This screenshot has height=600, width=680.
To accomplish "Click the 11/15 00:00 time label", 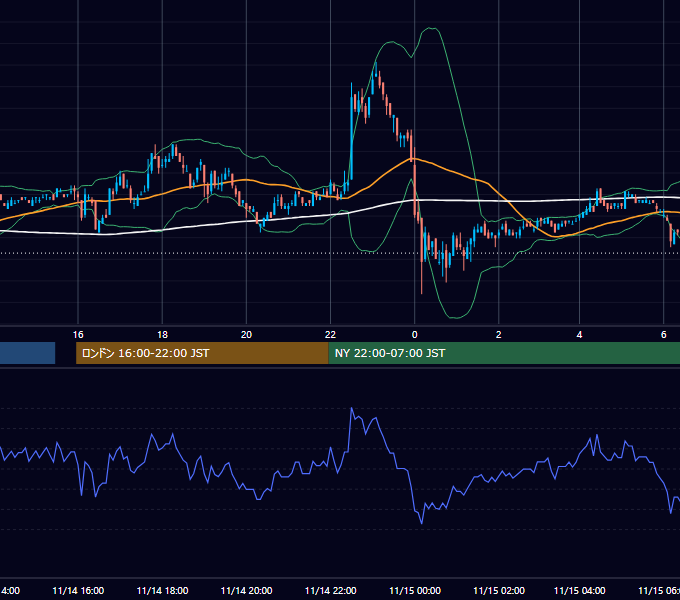I will [415, 591].
